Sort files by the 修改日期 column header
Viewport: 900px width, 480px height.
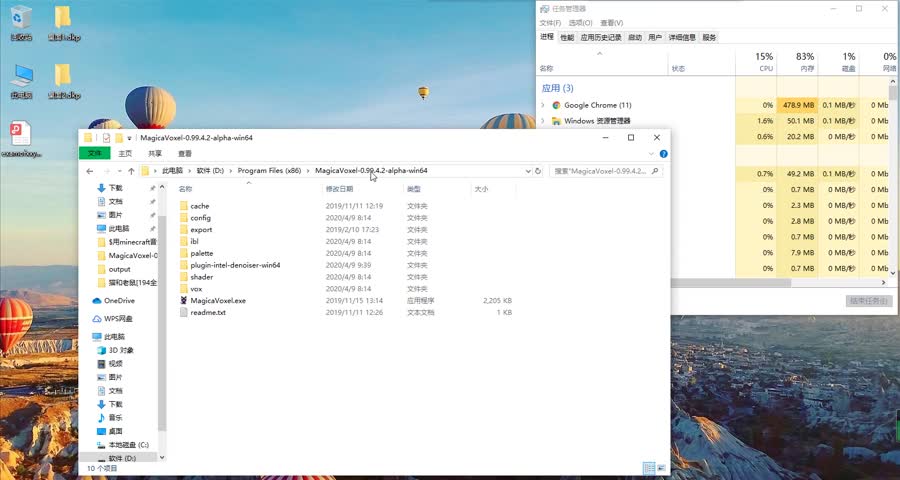(x=339, y=188)
